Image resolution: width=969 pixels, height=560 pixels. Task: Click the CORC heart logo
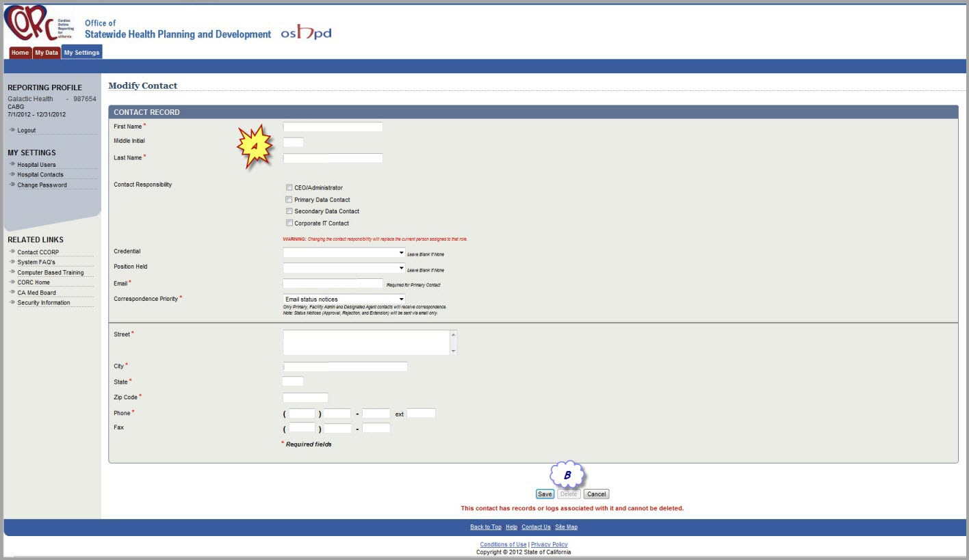pos(29,24)
